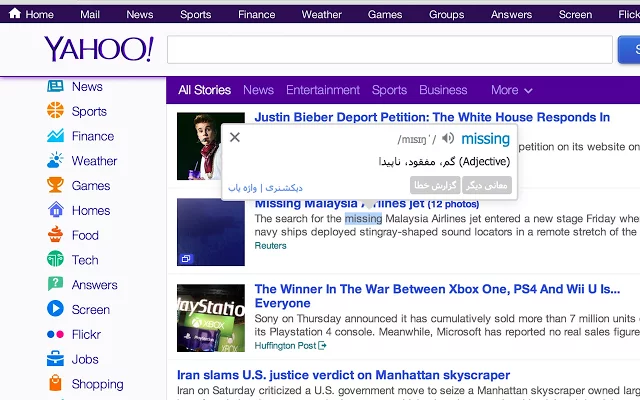The height and width of the screenshot is (400, 640).
Task: Open Mail from the top navigation bar
Action: tap(90, 14)
